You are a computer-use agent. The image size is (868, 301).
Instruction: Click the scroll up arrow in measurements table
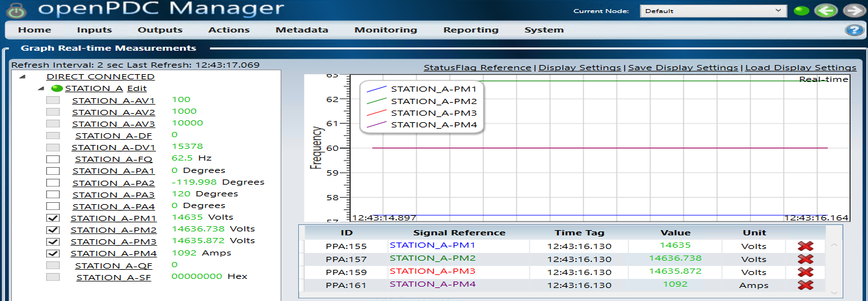click(834, 246)
